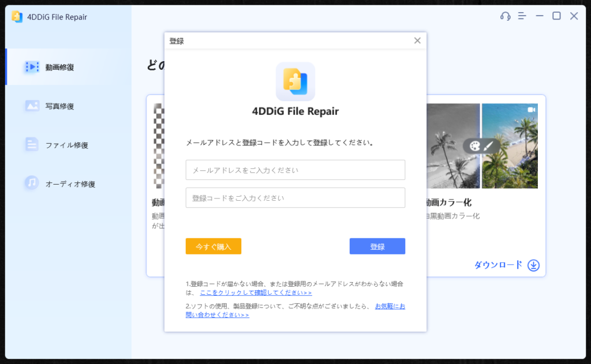Open the support headset icon
The image size is (591, 364).
tap(504, 16)
